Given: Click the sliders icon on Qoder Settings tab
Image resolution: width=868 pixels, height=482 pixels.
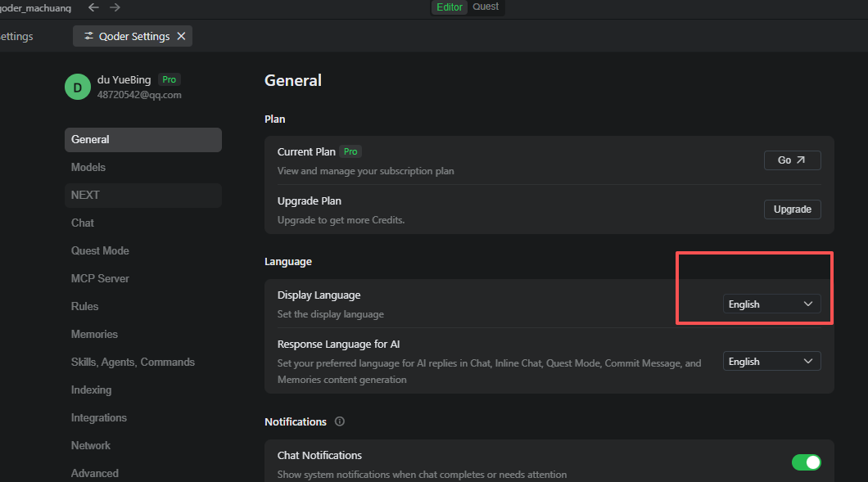Looking at the screenshot, I should 88,36.
